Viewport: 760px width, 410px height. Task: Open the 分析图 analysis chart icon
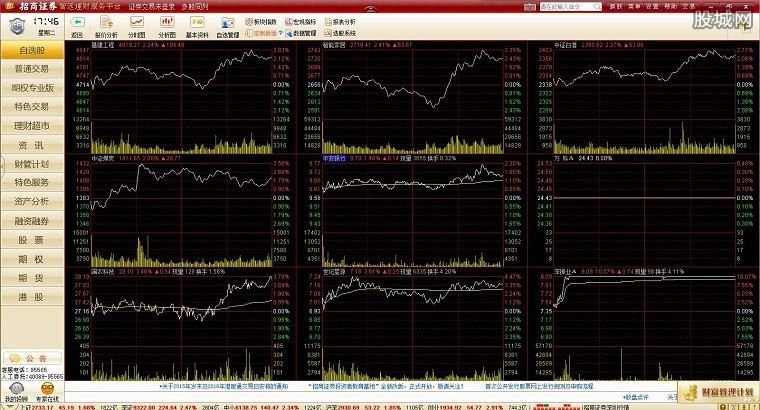167,24
